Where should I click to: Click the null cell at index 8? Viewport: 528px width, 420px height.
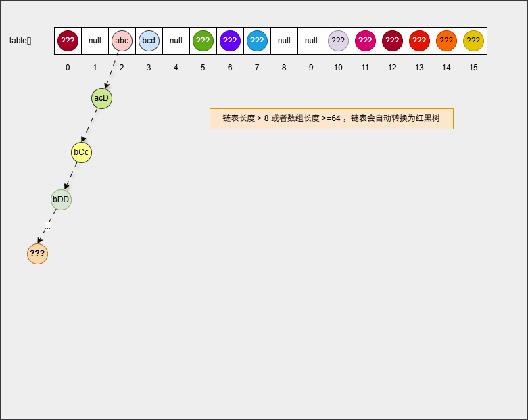coord(284,41)
